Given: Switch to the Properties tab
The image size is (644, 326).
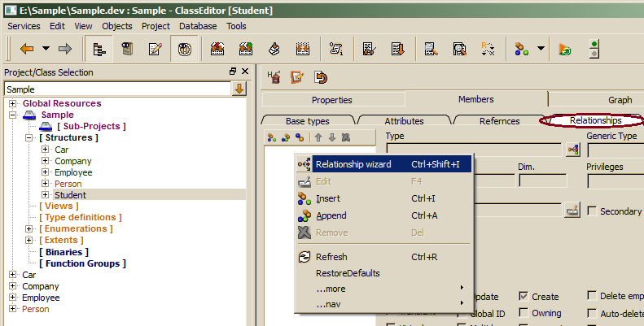Looking at the screenshot, I should pos(331,100).
